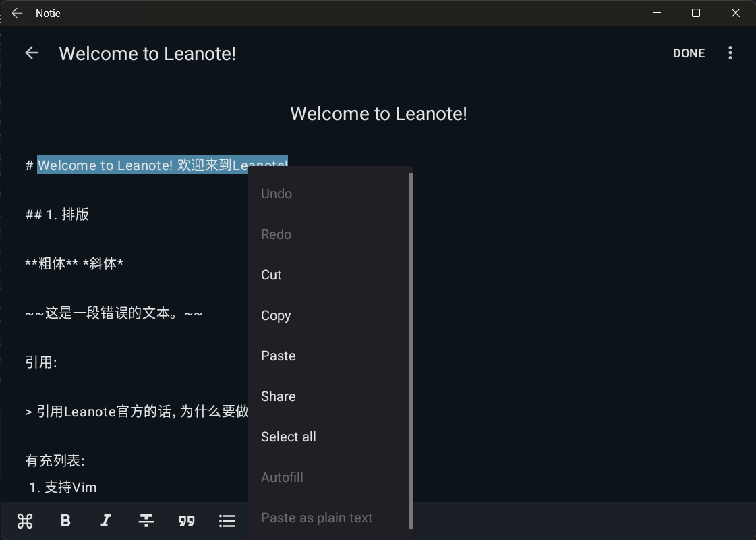Toggle italic formatting
This screenshot has height=540, width=756.
click(x=106, y=520)
